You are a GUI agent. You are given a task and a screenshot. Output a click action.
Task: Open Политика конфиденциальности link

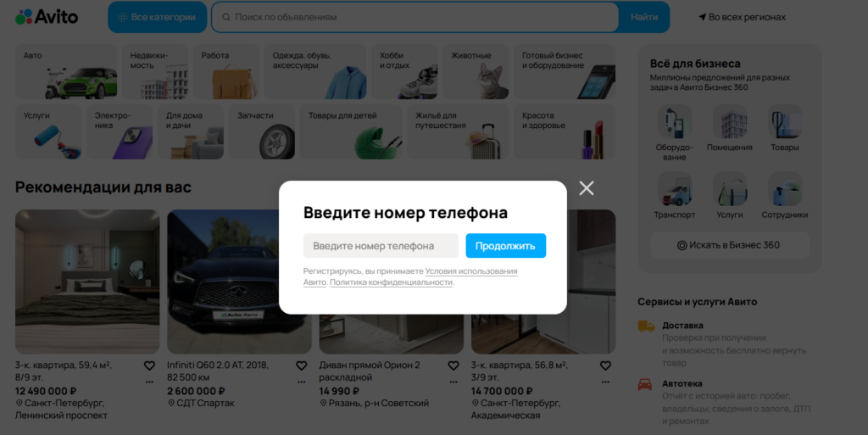click(x=392, y=282)
